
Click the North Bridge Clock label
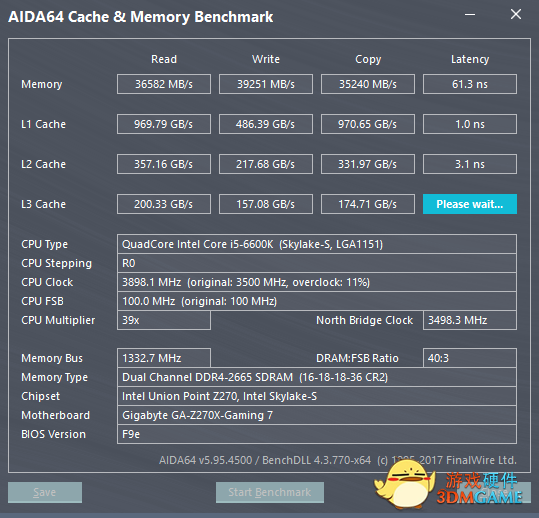pyautogui.click(x=364, y=320)
